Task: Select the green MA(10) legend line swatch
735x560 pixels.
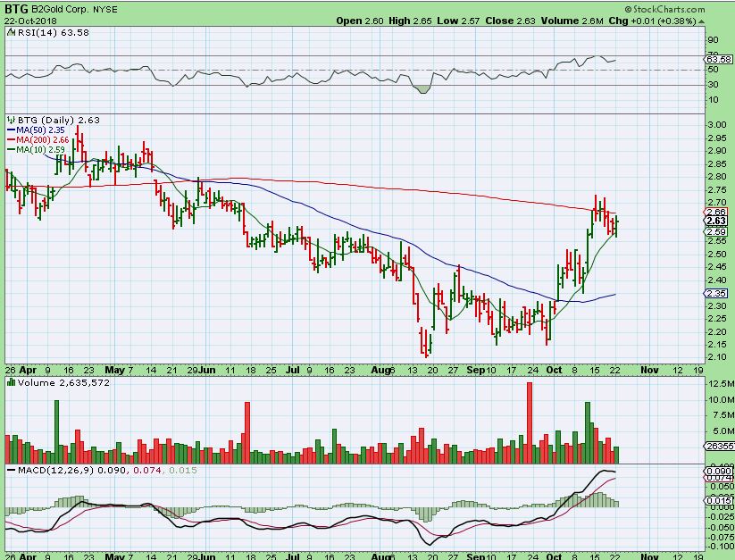Action: (12, 150)
